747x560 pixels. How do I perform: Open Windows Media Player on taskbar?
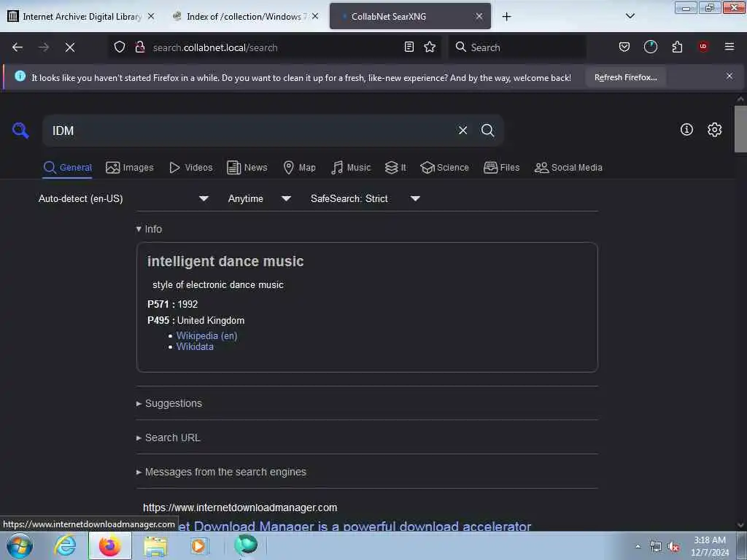click(x=200, y=546)
